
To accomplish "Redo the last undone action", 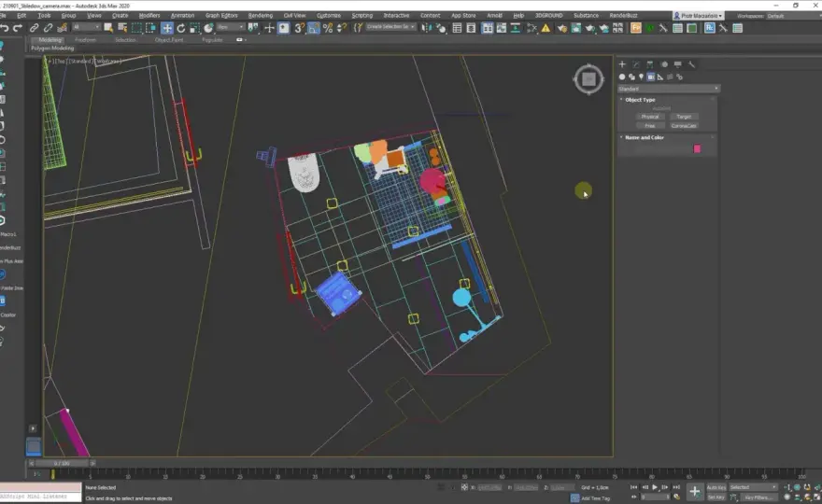I will (18, 28).
